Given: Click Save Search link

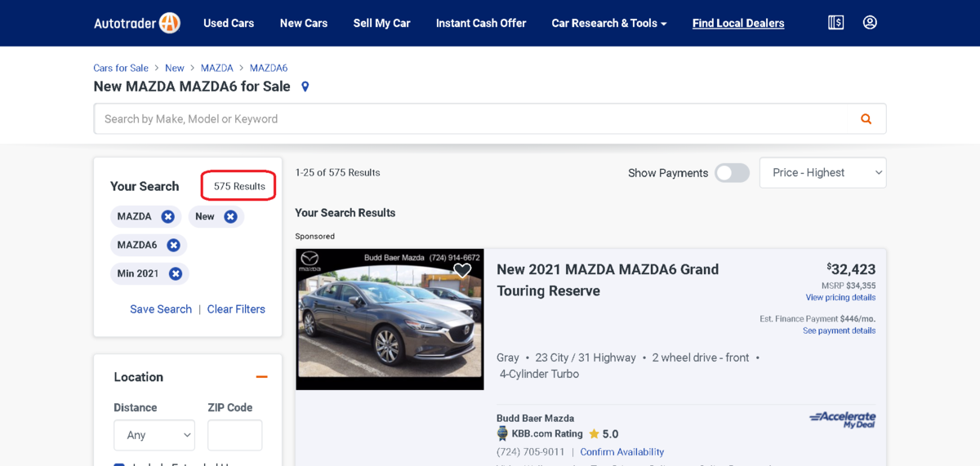Looking at the screenshot, I should (161, 309).
